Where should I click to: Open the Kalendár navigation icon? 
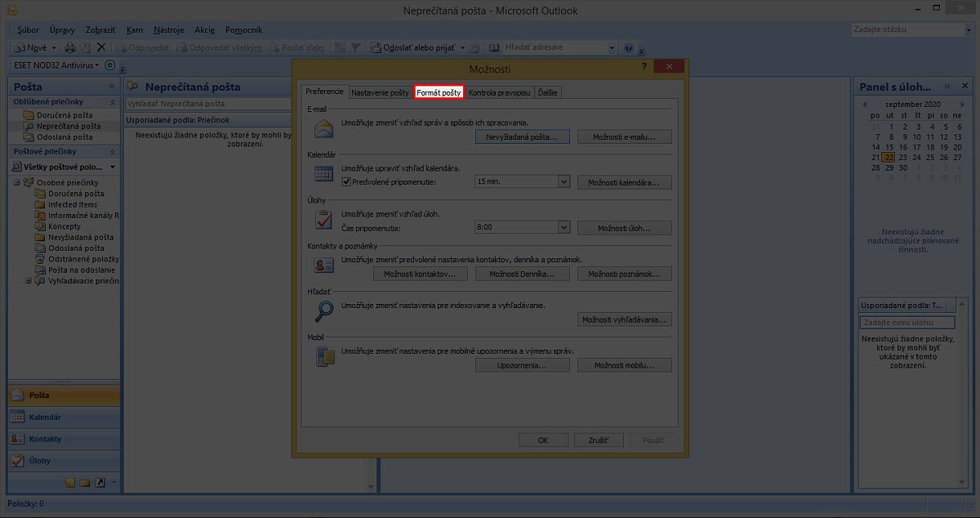point(17,418)
